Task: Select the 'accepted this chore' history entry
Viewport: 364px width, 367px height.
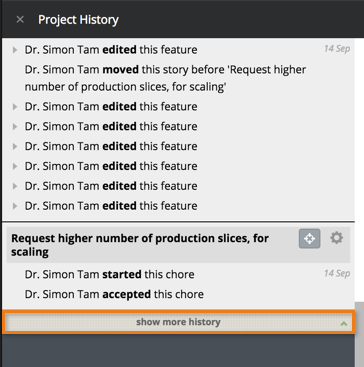Action: [114, 294]
